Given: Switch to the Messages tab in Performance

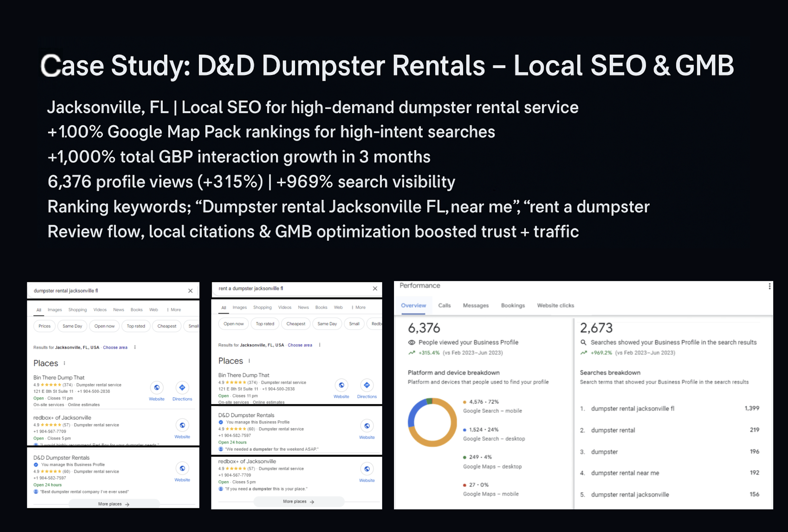Looking at the screenshot, I should click(476, 305).
